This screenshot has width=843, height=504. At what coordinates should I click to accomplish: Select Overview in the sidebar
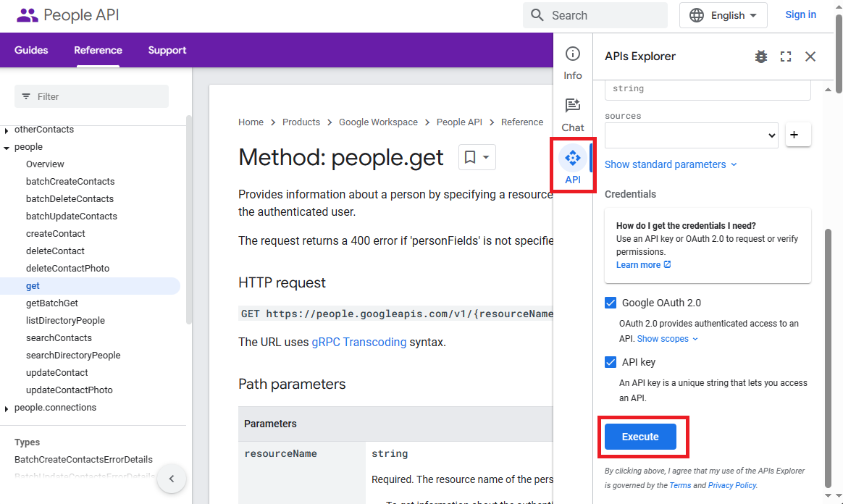(45, 164)
